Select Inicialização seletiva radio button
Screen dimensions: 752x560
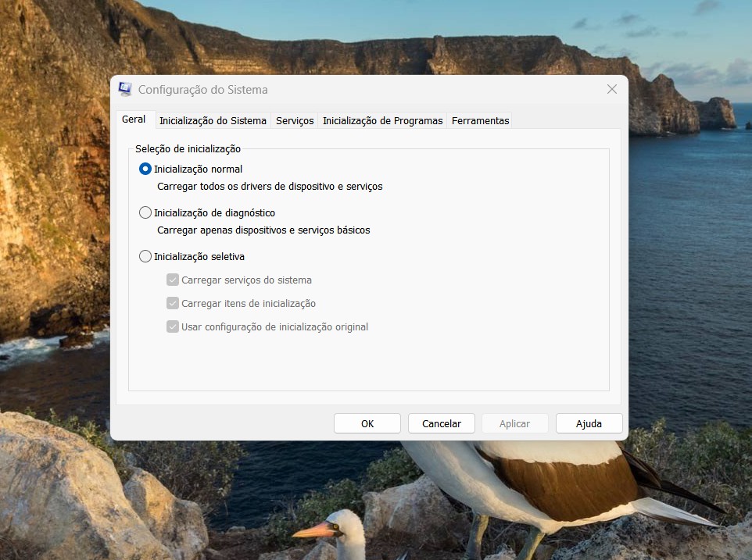coord(145,256)
